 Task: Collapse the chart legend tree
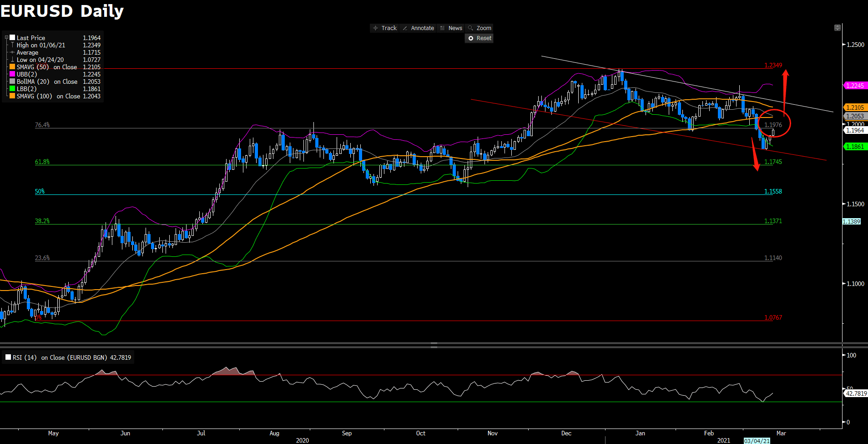6,38
